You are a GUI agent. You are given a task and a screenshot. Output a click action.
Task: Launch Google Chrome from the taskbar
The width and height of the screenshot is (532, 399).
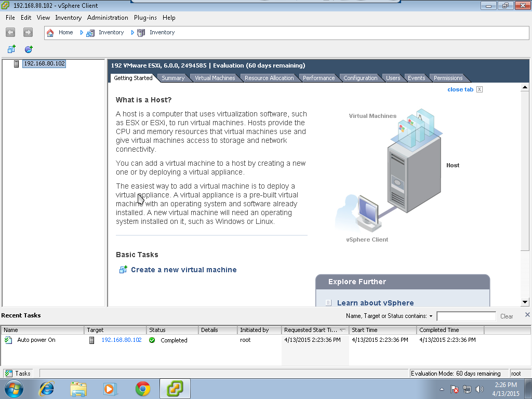[142, 388]
